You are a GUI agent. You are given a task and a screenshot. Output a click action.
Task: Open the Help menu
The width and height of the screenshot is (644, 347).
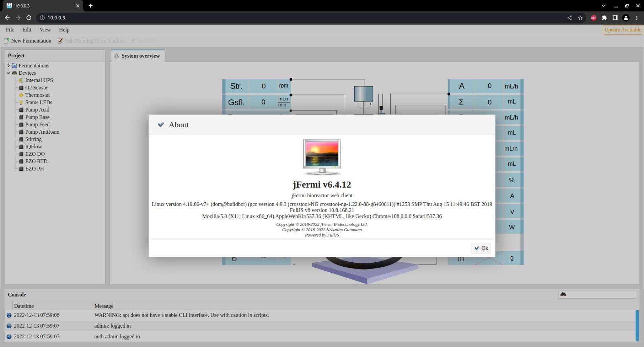64,30
